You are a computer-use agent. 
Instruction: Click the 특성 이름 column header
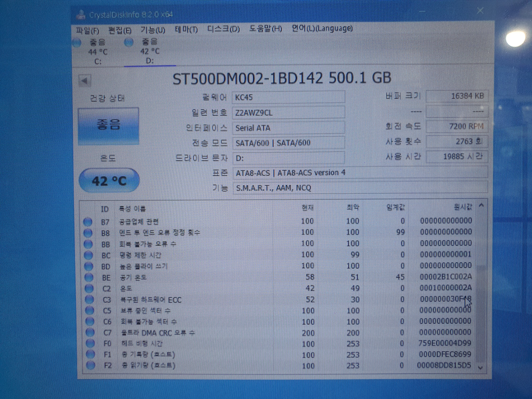click(x=132, y=208)
